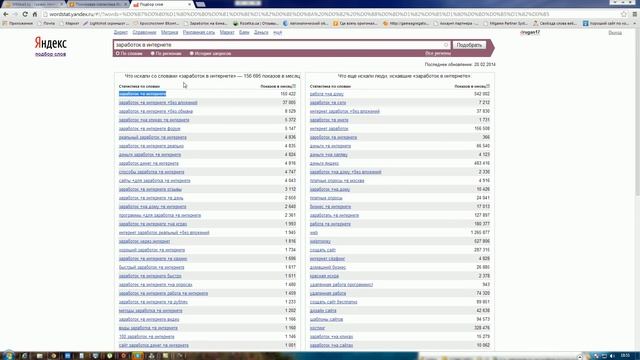The width and height of the screenshot is (640, 360).
Task: Open 'Рекламная сеть' in top navigation
Action: click(x=199, y=32)
